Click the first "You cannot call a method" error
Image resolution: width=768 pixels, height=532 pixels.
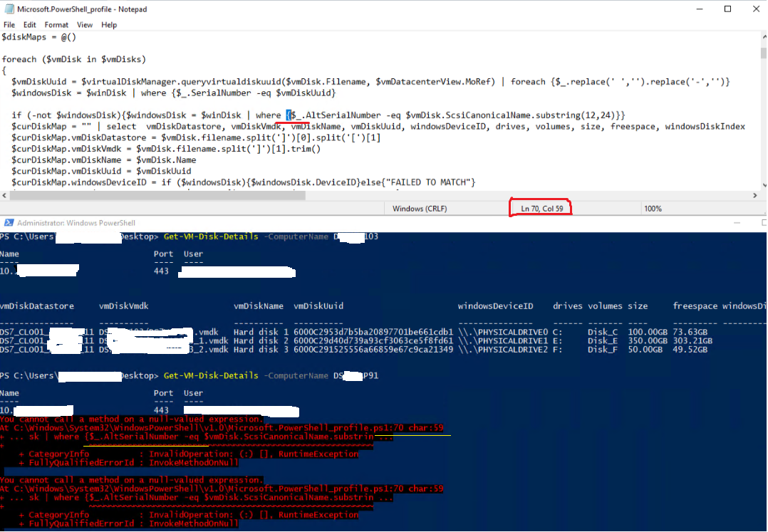131,419
